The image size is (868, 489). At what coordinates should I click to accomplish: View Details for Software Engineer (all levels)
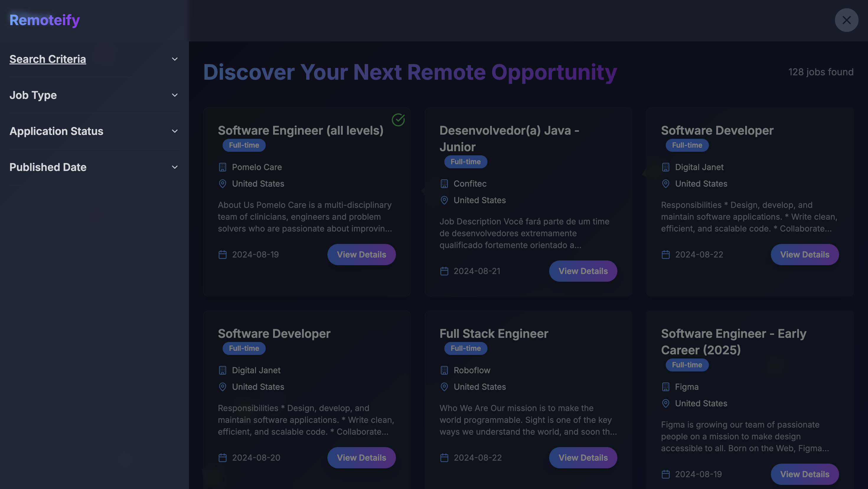tap(361, 255)
